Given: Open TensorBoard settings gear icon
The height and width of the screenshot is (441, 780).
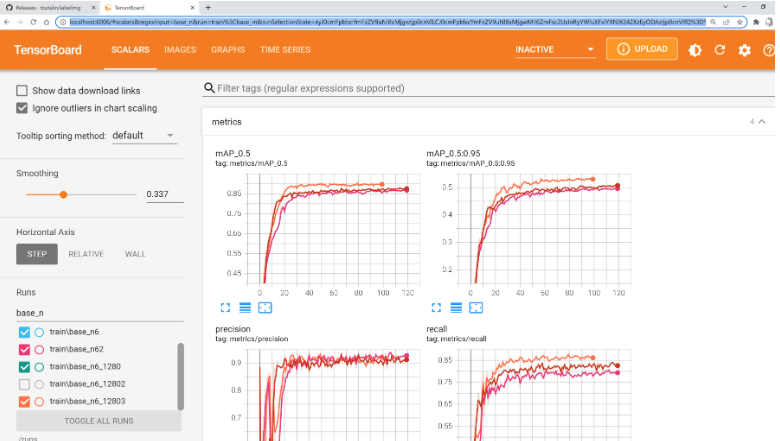Looking at the screenshot, I should click(x=744, y=50).
